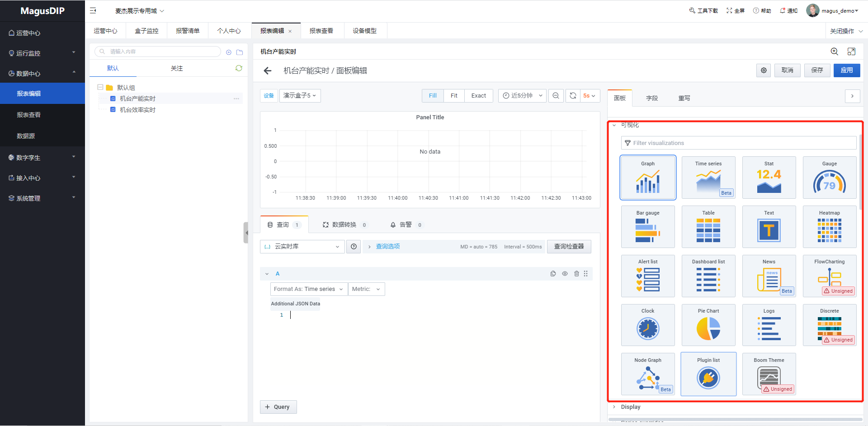Set view mode to Fill
The height and width of the screenshot is (426, 868).
point(433,96)
